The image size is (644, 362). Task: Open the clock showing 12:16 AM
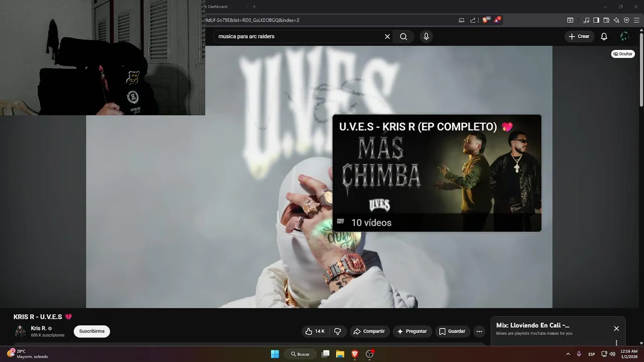629,354
